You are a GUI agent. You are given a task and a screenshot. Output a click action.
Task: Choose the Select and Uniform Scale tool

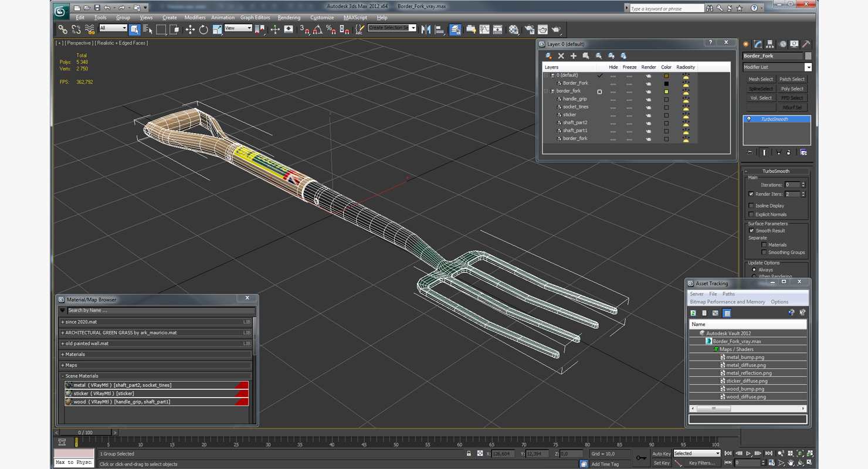tap(217, 29)
